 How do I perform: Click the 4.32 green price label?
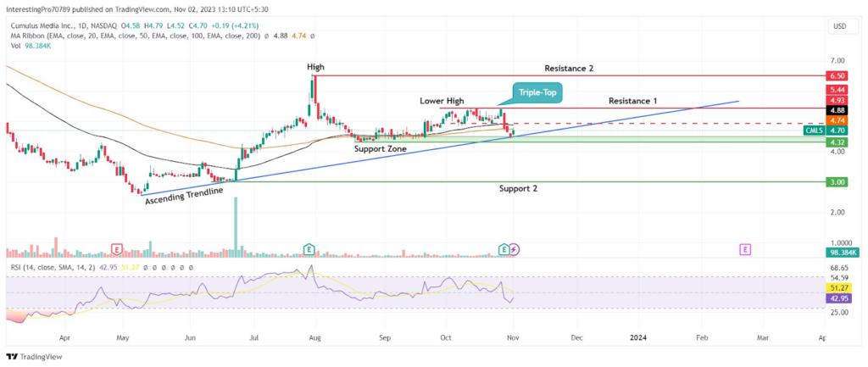point(836,142)
